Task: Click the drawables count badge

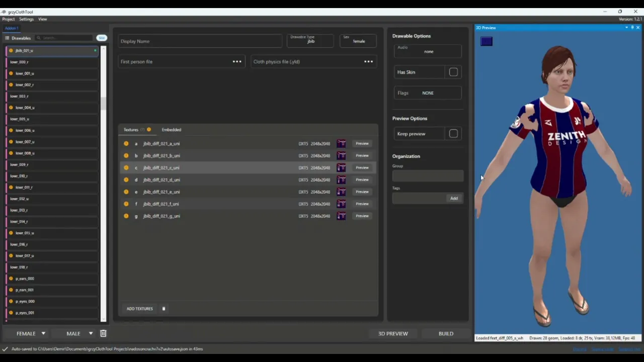Action: pos(102,38)
